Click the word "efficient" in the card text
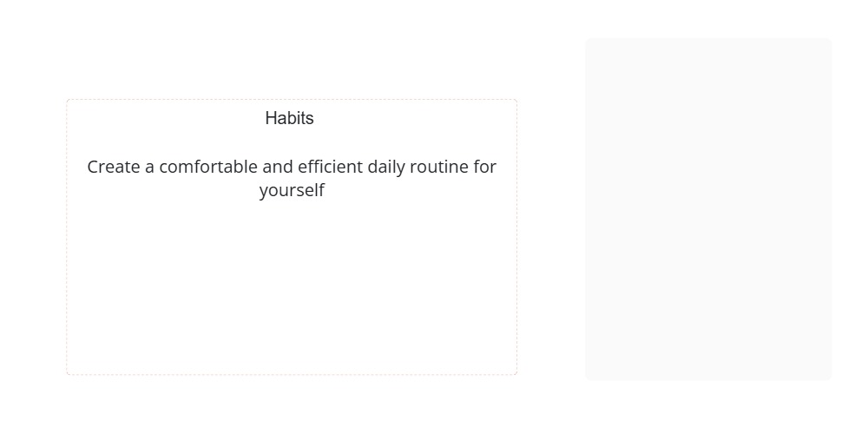 (330, 167)
